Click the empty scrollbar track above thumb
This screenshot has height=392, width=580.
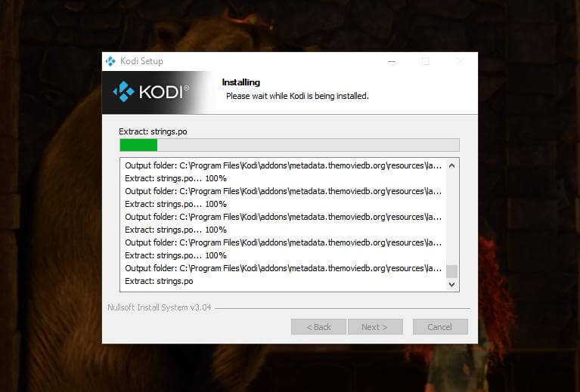pos(451,218)
